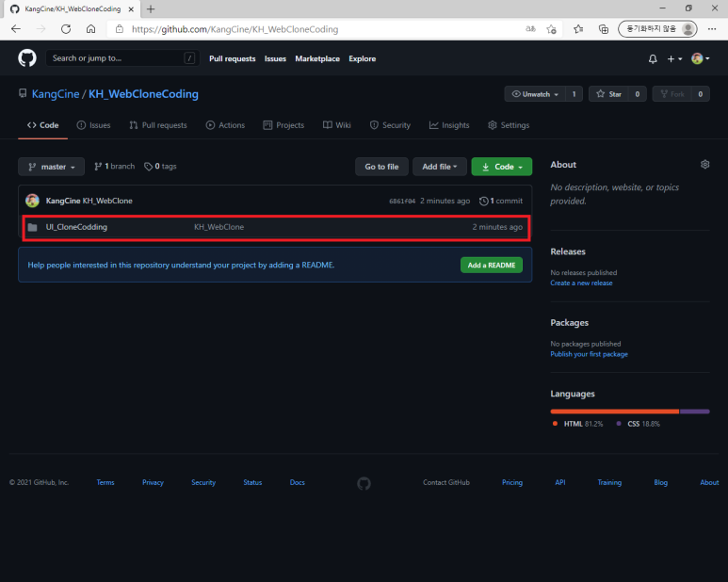
Task: Open the footer Terms link
Action: (x=105, y=483)
